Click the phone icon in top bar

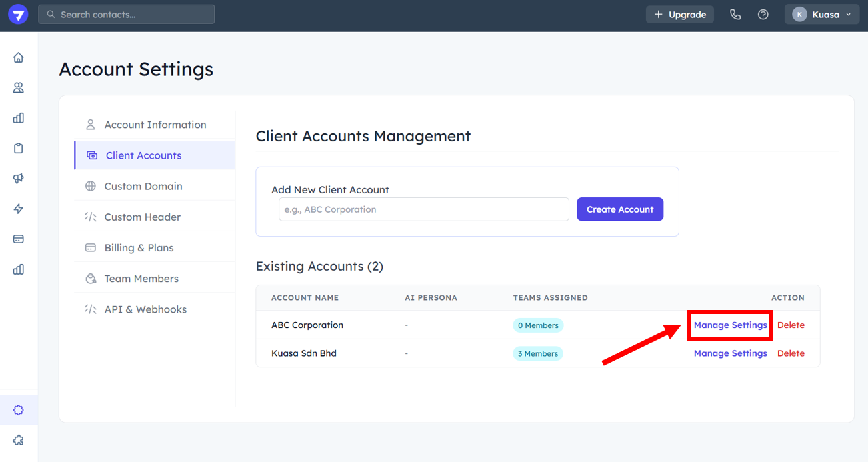[x=735, y=15]
